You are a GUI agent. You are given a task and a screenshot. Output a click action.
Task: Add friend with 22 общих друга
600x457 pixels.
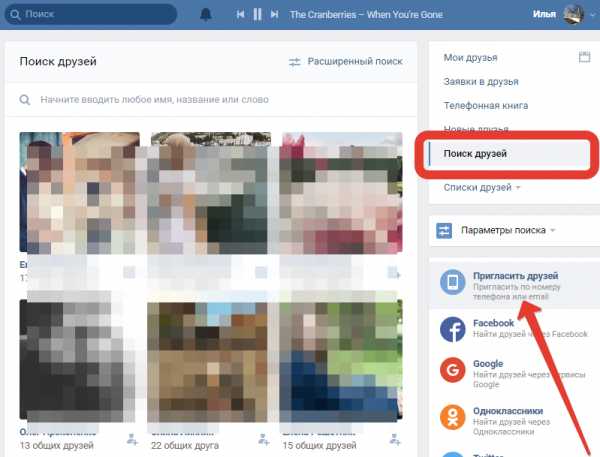263,439
